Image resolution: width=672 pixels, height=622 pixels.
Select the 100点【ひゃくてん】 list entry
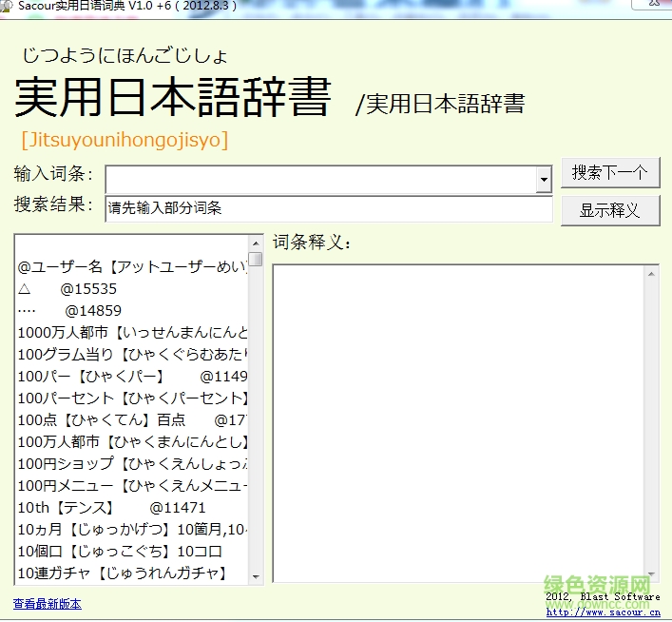pyautogui.click(x=132, y=420)
